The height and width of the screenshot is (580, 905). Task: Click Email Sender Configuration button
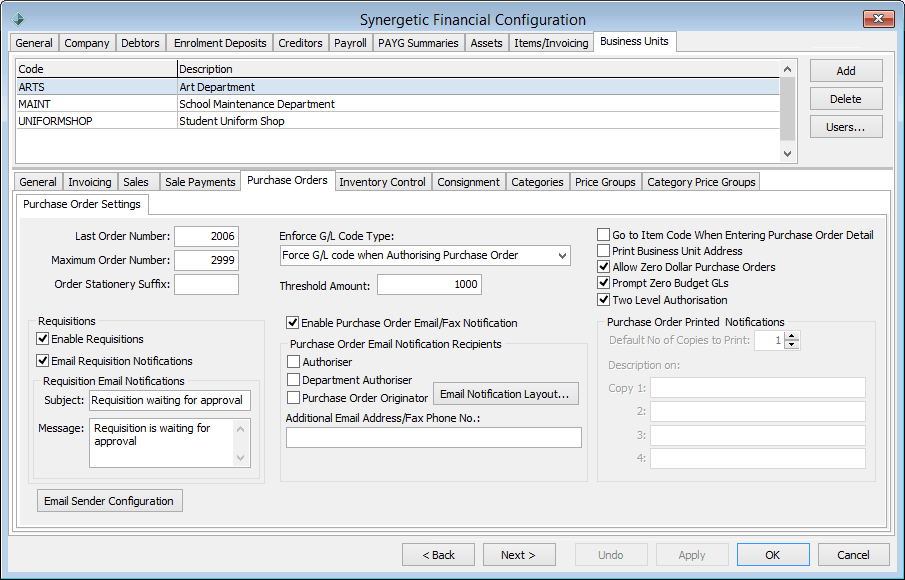[109, 501]
